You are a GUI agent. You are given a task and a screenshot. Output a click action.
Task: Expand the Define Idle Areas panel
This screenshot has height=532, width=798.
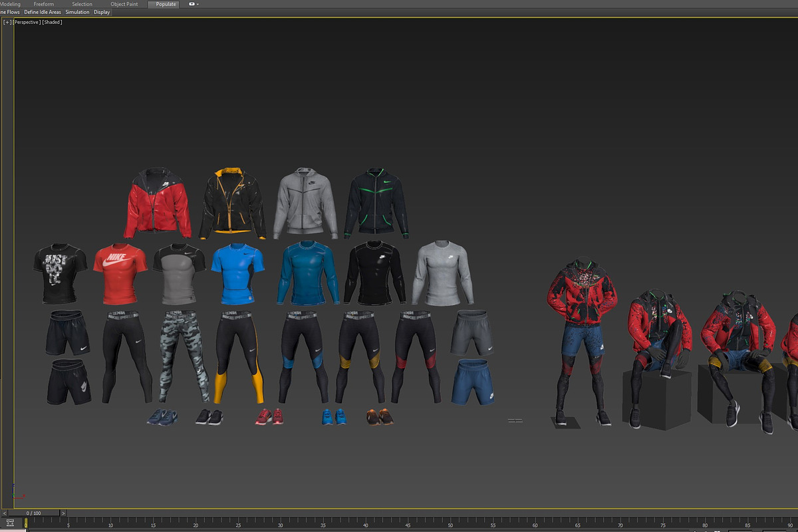[x=43, y=12]
